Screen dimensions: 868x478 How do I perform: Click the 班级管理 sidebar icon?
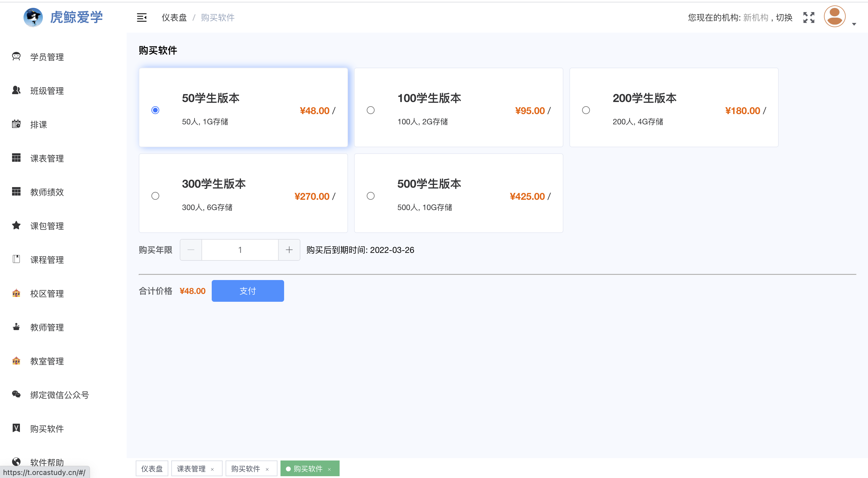pos(16,90)
